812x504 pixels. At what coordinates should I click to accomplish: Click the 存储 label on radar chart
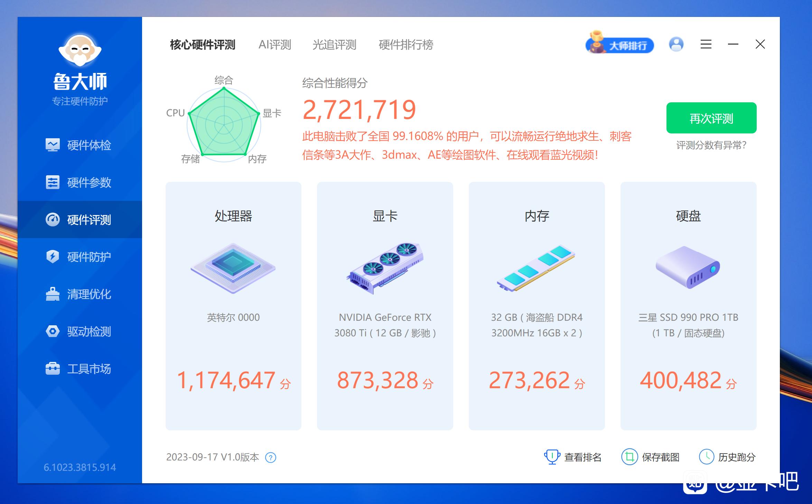click(190, 159)
